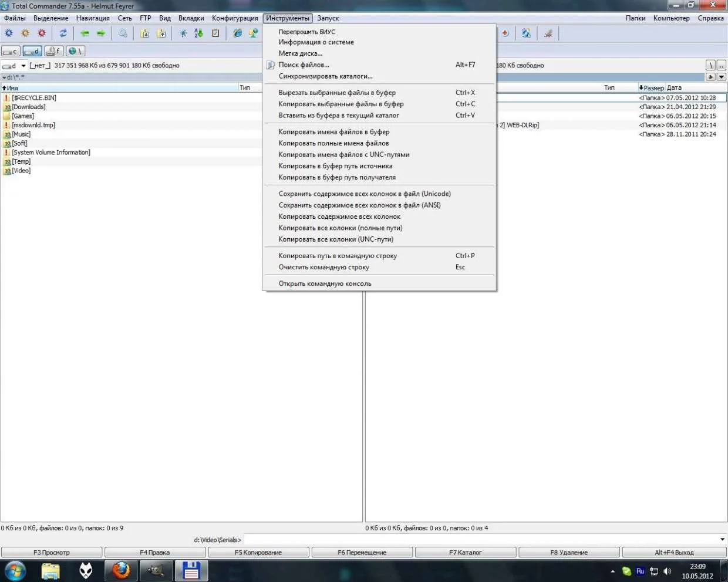
Task: Choose Открыть командную консоль
Action: tap(379, 283)
